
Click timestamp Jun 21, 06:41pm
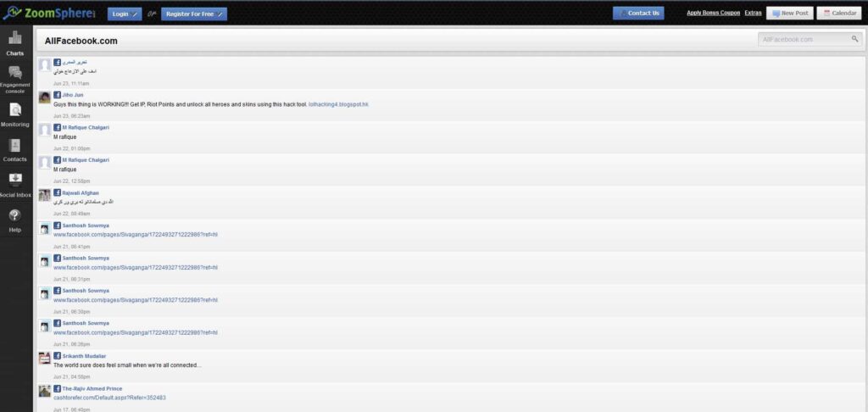pyautogui.click(x=71, y=247)
